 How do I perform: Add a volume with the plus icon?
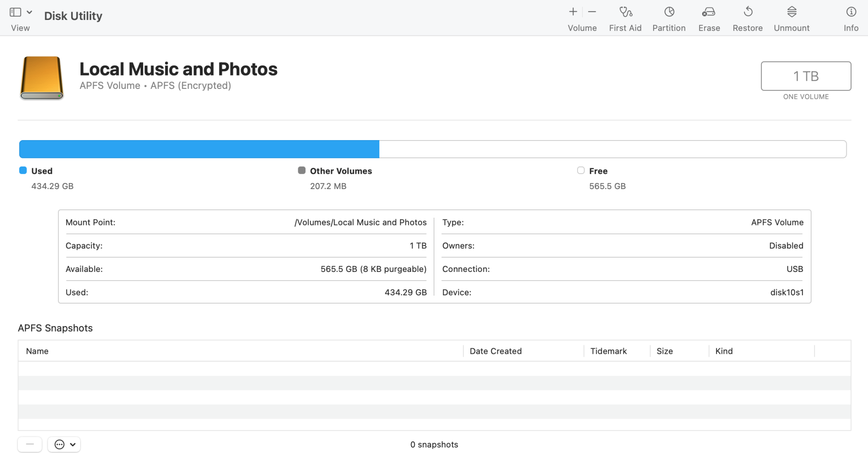point(573,12)
